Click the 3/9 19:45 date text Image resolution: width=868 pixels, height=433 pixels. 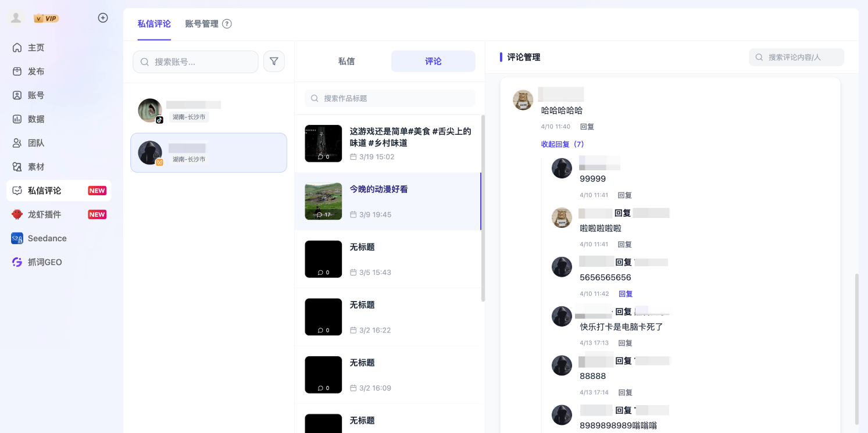(375, 214)
